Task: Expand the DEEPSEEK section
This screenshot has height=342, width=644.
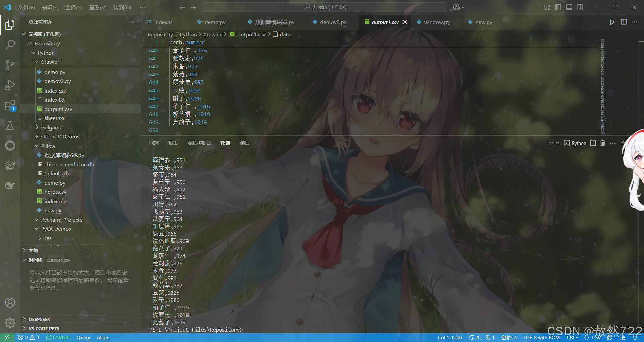Action: point(80,319)
